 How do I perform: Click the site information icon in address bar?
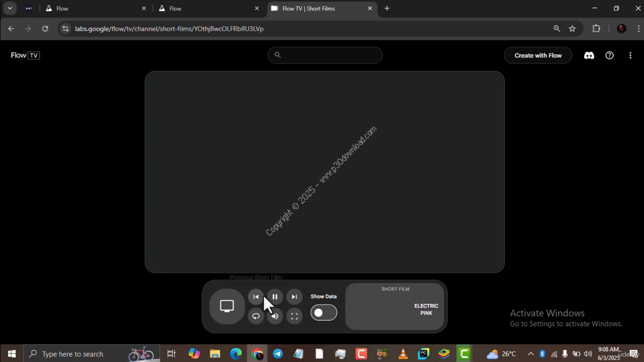point(65,29)
